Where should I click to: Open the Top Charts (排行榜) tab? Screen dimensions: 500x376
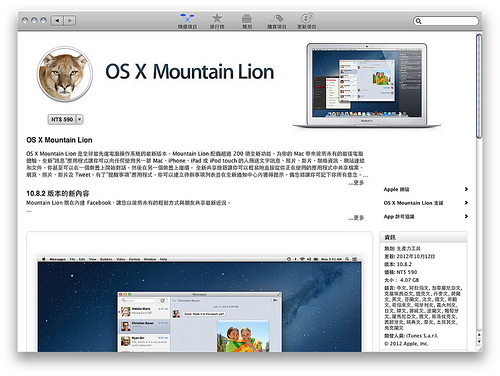(217, 21)
